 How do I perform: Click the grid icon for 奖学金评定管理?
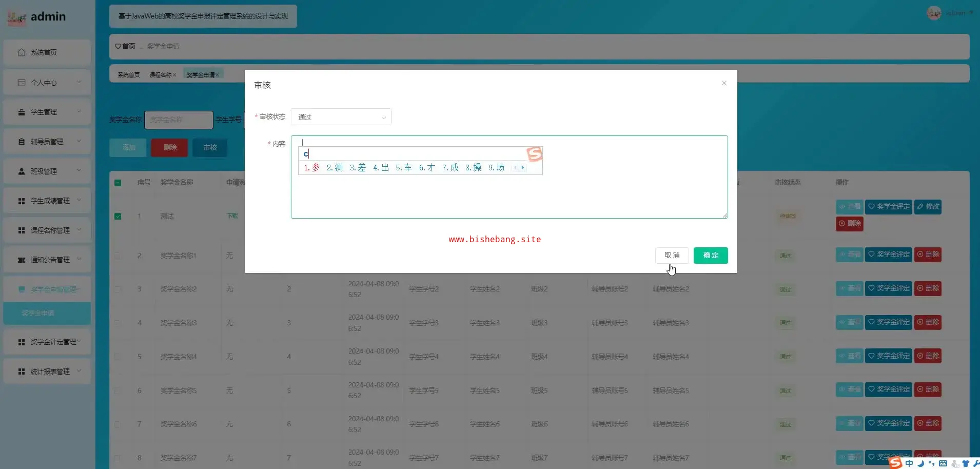22,342
